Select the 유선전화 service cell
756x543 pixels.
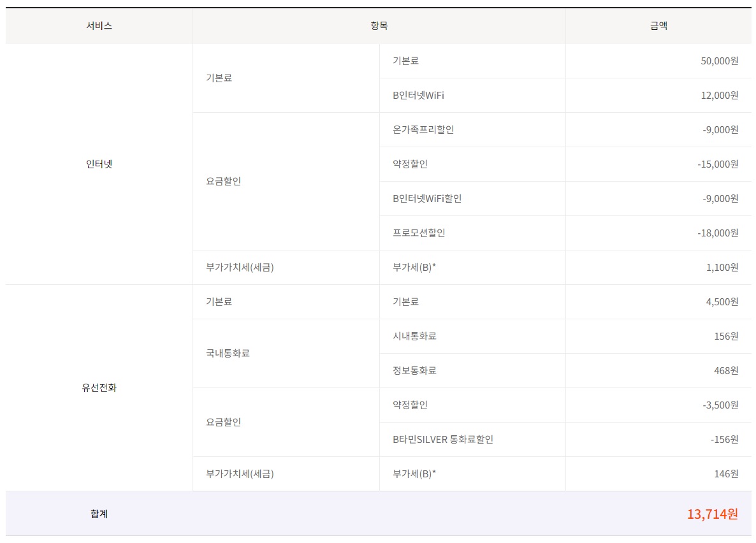click(99, 387)
